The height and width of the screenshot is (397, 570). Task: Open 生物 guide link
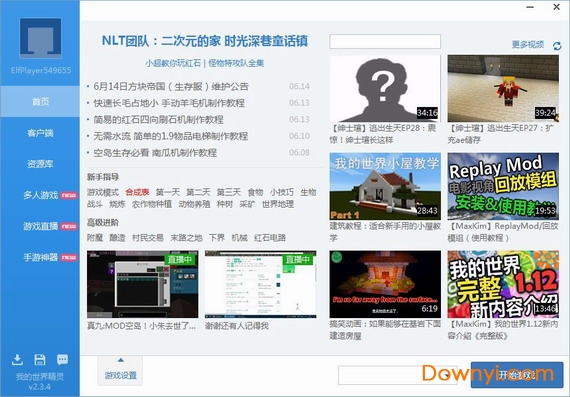[308, 192]
